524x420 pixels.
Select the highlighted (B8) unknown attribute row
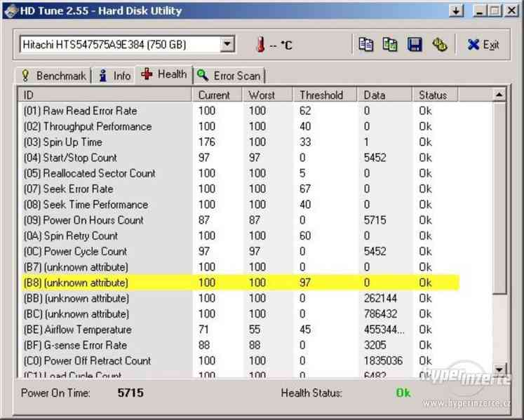(x=239, y=283)
